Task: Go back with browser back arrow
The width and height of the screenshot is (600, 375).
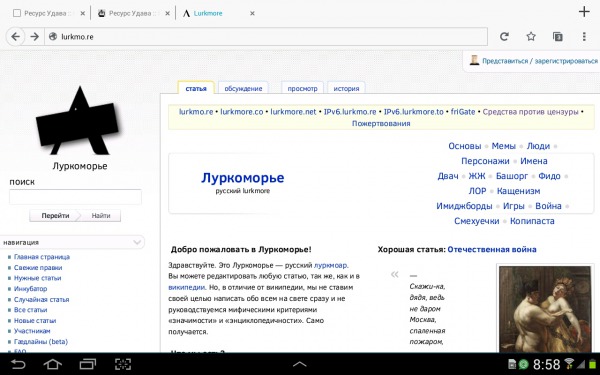Action: coord(15,37)
